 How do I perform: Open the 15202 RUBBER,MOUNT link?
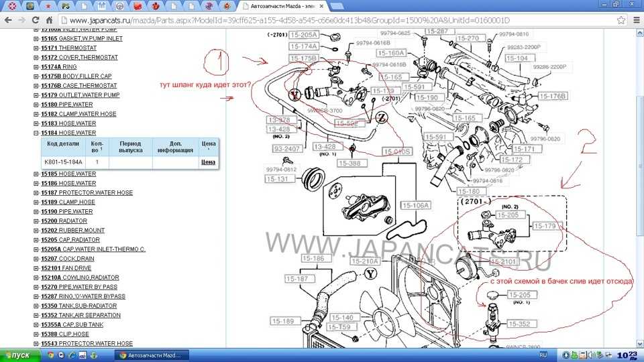pos(72,230)
